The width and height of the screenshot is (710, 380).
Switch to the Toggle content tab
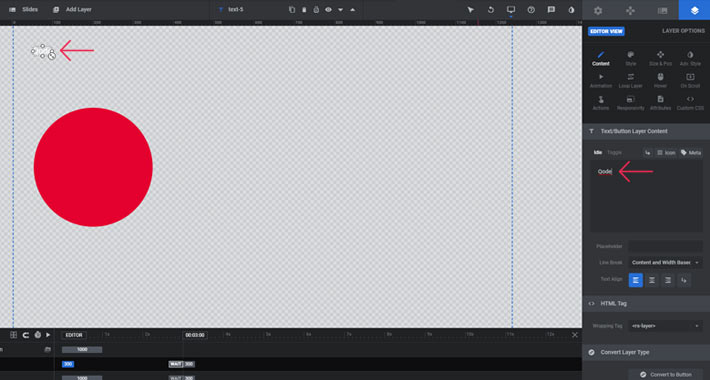pyautogui.click(x=614, y=153)
